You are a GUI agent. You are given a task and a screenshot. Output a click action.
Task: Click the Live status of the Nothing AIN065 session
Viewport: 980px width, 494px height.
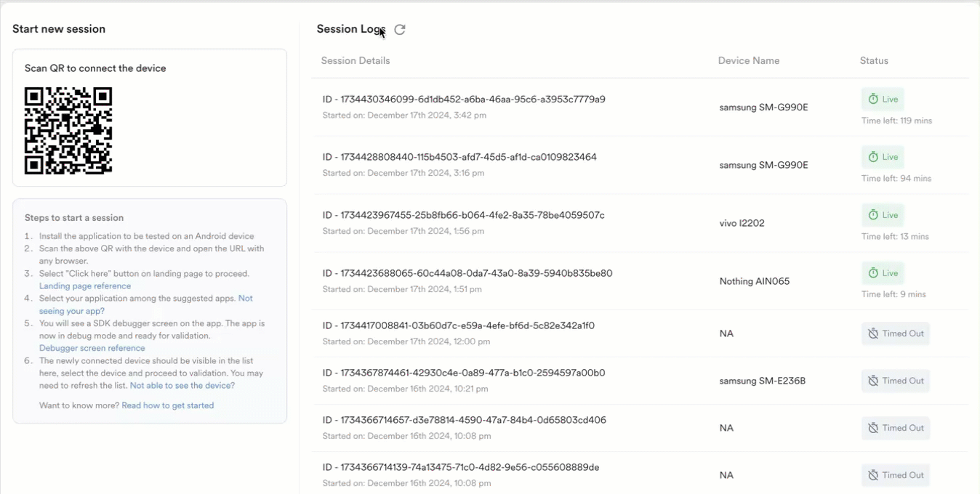click(x=883, y=274)
